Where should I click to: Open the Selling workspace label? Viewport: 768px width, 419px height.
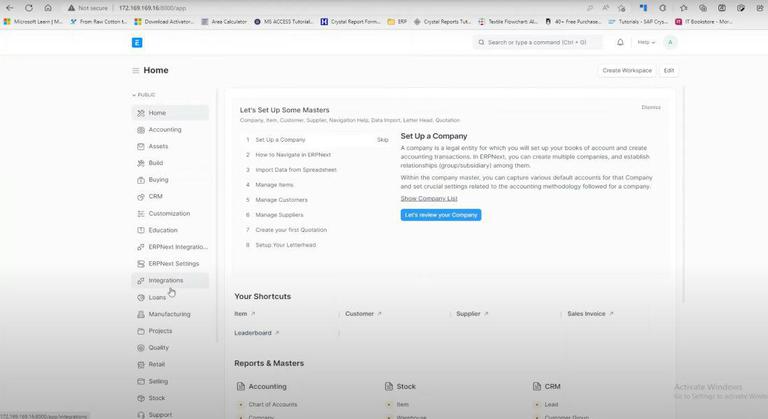158,381
